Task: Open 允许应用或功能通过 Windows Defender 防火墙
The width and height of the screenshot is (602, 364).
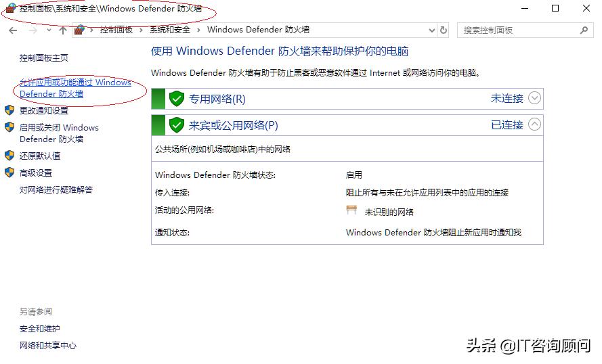Action: (75, 88)
